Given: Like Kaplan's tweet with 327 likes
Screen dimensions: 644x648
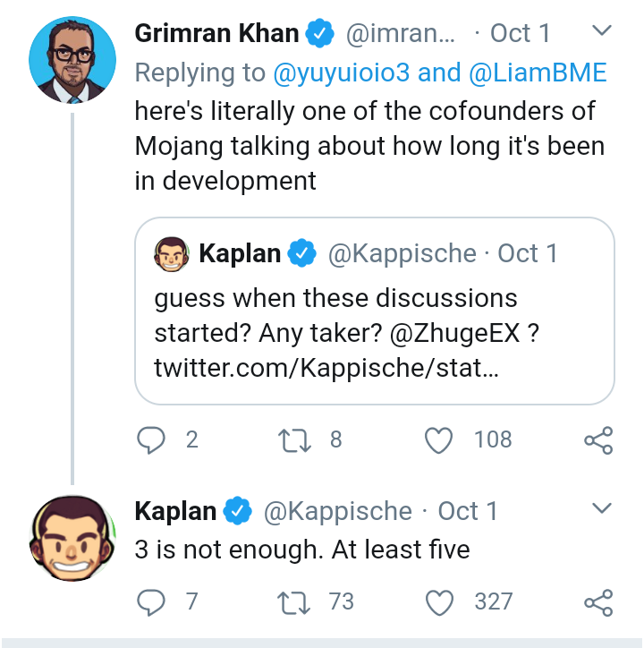Looking at the screenshot, I should tap(439, 602).
